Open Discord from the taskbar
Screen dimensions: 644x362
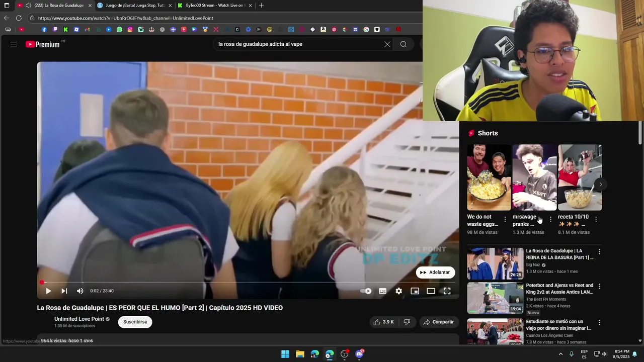point(360,354)
